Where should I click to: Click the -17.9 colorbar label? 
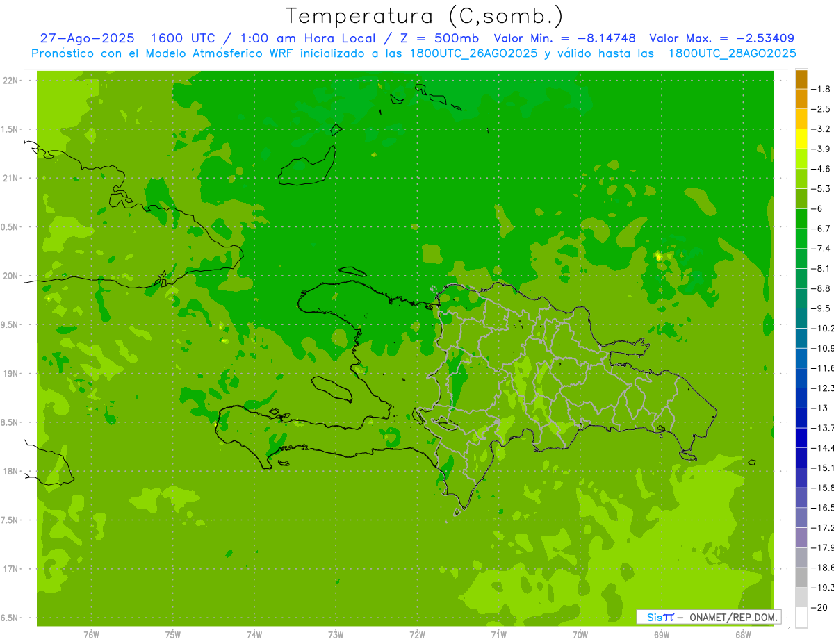coord(823,547)
